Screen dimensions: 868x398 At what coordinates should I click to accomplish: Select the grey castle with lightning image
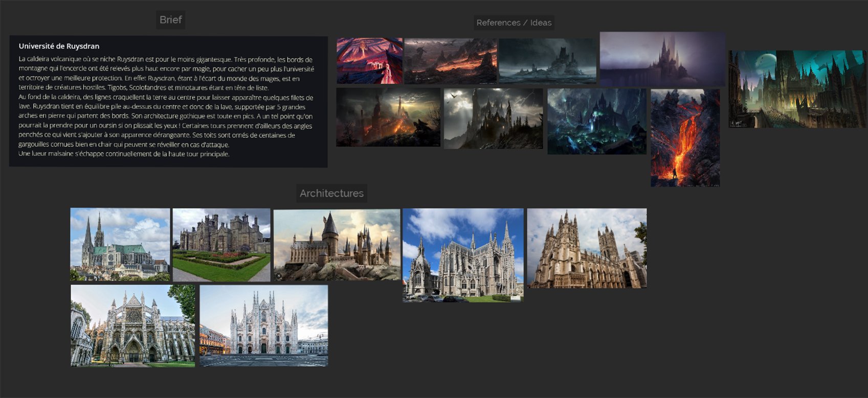[x=493, y=119]
